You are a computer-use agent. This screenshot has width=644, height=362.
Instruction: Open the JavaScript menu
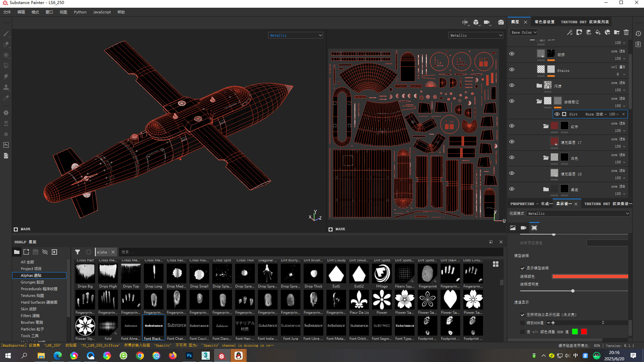[x=102, y=12]
